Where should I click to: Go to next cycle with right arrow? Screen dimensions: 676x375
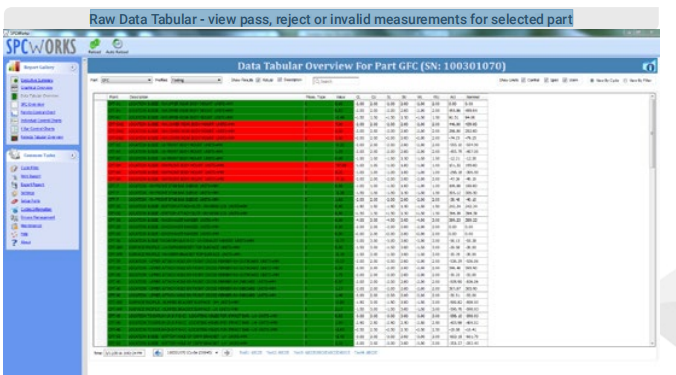(227, 353)
